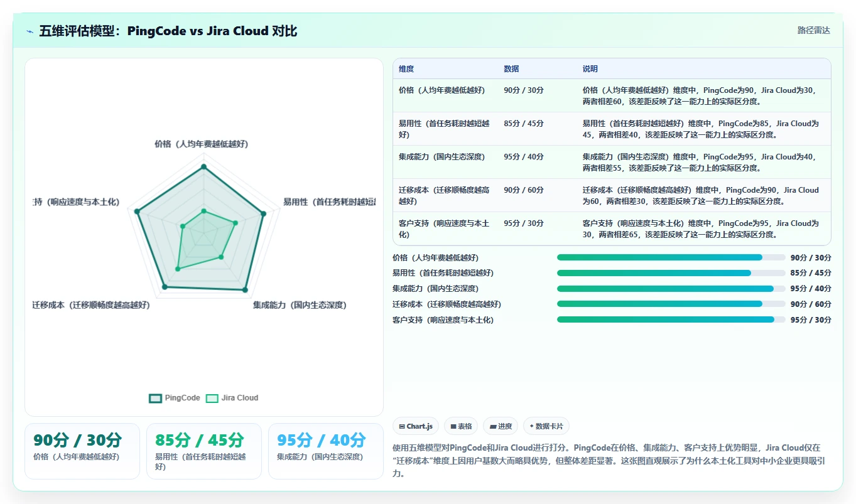Click the 集成能力 progress bar
This screenshot has width=856, height=504.
[671, 289]
